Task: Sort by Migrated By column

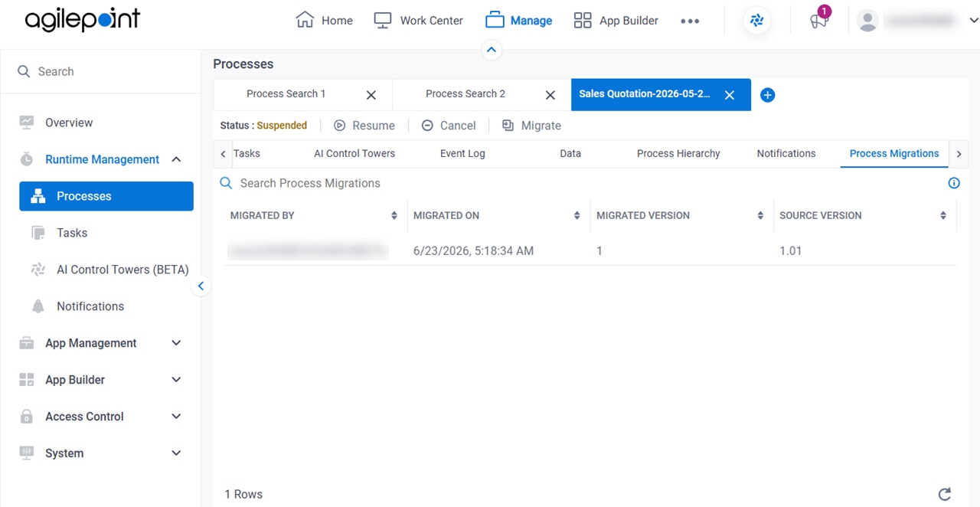Action: (394, 216)
